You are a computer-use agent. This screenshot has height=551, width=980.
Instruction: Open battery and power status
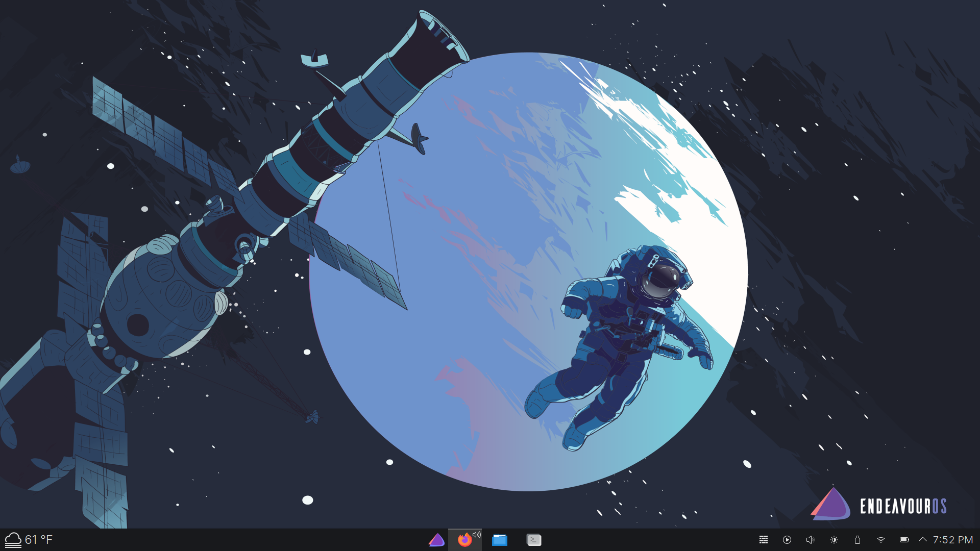click(x=904, y=540)
